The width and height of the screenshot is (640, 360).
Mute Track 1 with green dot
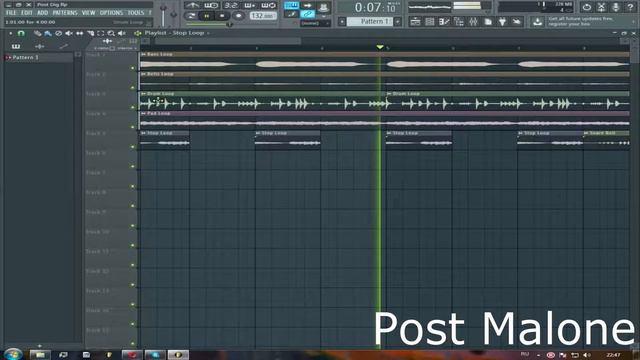(132, 68)
